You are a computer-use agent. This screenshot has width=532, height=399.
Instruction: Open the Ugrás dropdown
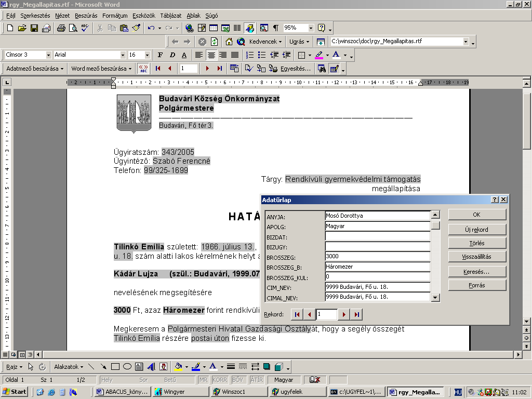299,42
